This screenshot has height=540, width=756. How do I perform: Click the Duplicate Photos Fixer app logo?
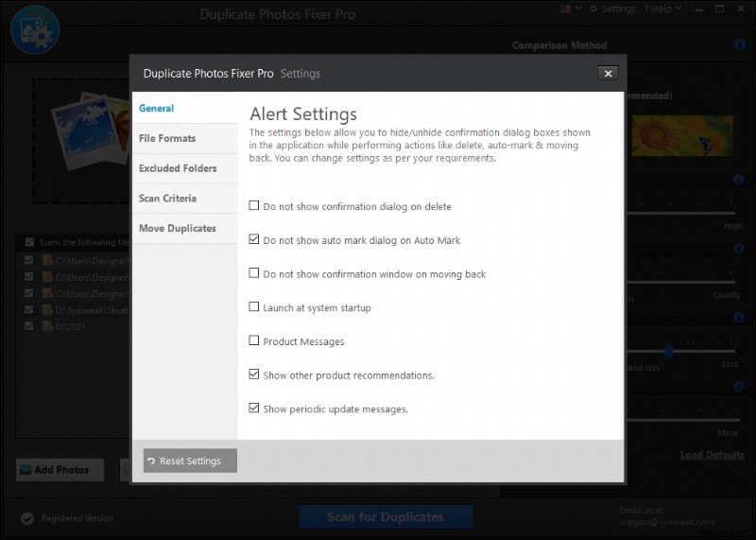(x=35, y=30)
